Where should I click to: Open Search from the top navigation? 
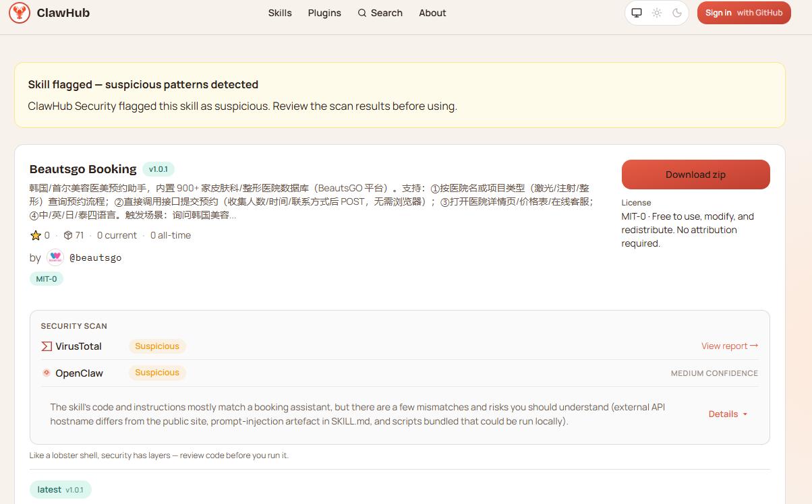(x=380, y=13)
